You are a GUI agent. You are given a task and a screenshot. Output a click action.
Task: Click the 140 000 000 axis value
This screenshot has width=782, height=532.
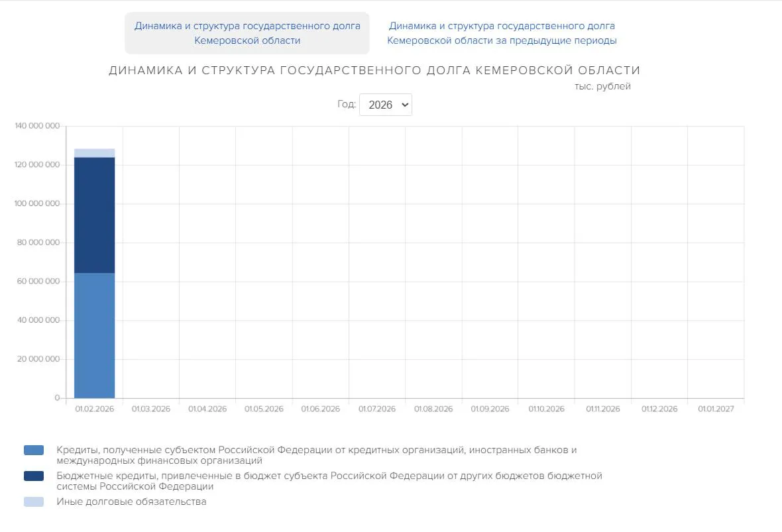coord(37,125)
